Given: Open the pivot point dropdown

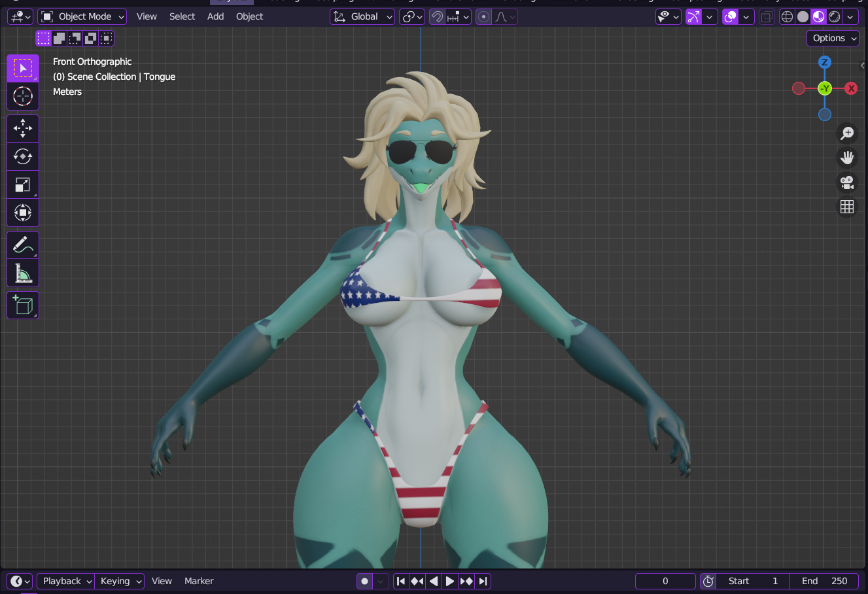Looking at the screenshot, I should tap(411, 17).
